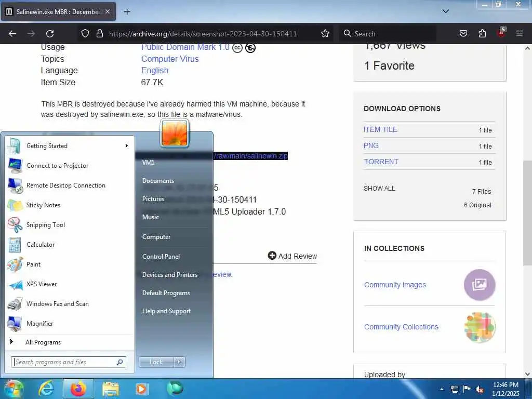Image resolution: width=532 pixels, height=399 pixels.
Task: Switch to Firefox on the taskbar
Action: click(78, 389)
